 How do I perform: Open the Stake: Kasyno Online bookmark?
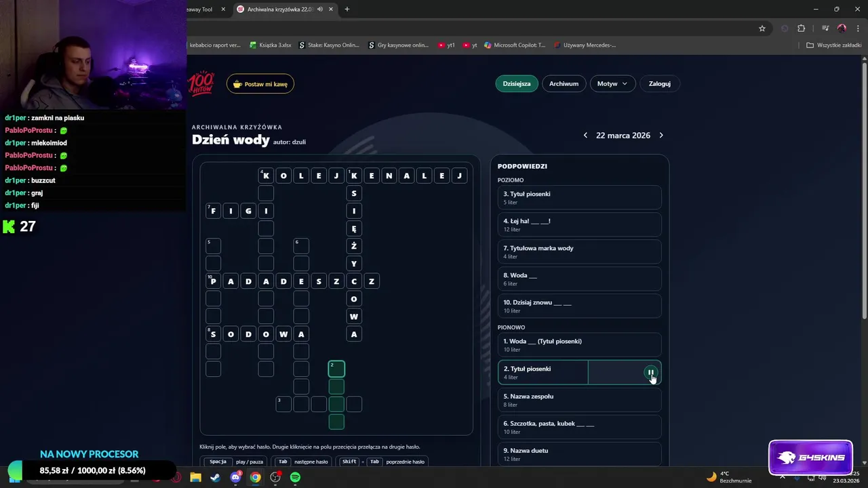tap(329, 45)
